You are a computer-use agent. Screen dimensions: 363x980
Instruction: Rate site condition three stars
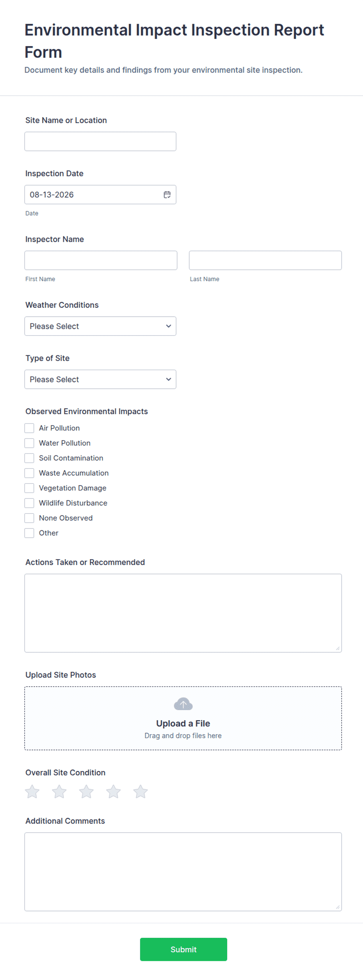tap(86, 792)
